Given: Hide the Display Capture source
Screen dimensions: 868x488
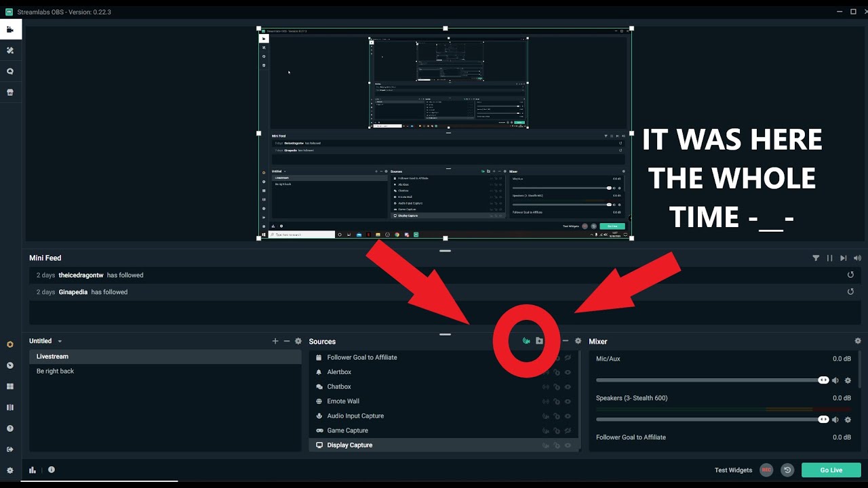Looking at the screenshot, I should click(x=568, y=445).
